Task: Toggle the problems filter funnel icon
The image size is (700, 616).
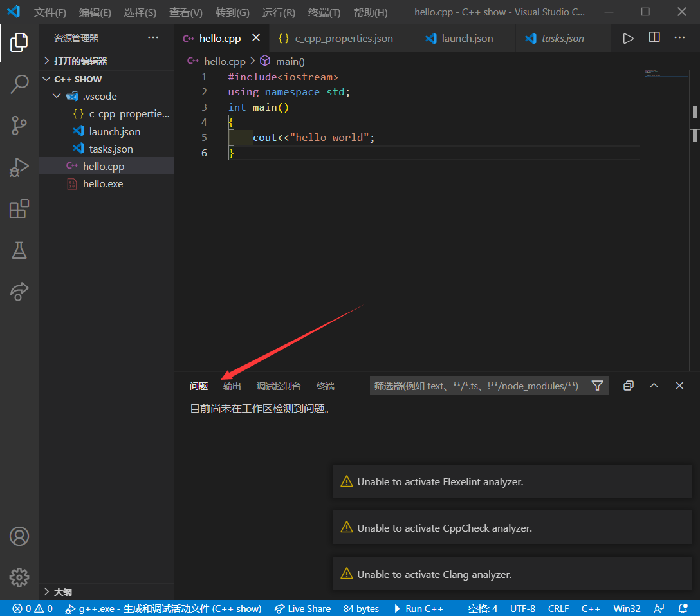Action: tap(597, 386)
